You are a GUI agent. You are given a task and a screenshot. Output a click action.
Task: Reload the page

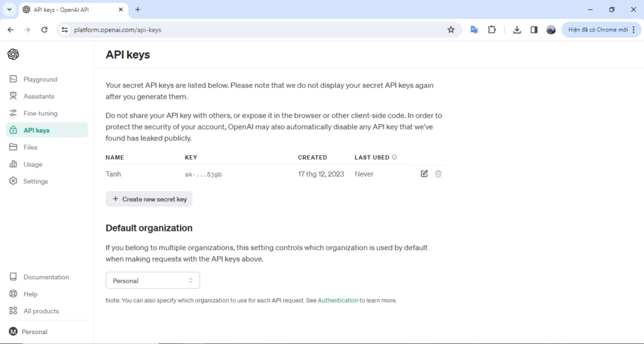point(45,30)
